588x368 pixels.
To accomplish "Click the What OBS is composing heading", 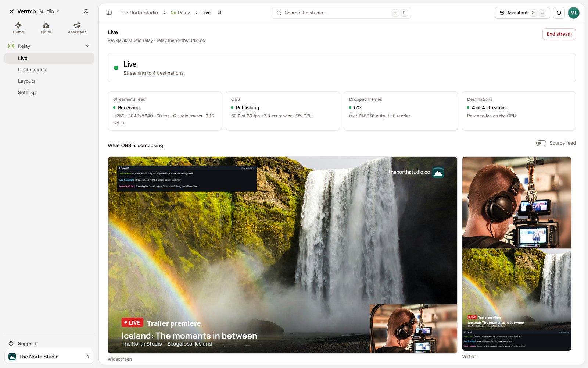I will tap(135, 146).
